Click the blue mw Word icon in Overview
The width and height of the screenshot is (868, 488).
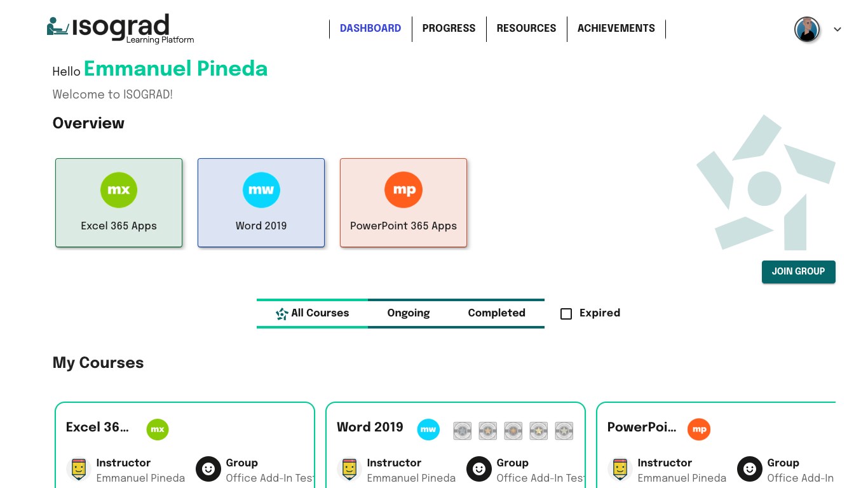coord(261,189)
